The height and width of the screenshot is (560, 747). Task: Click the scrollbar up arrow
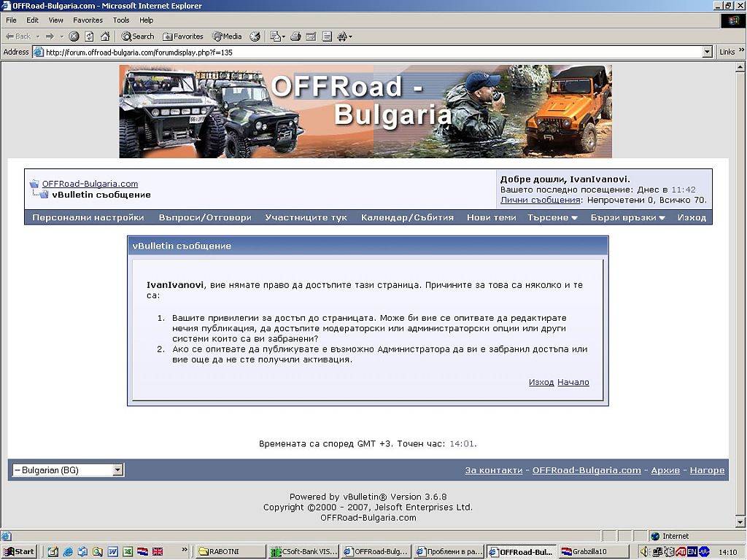tap(740, 68)
